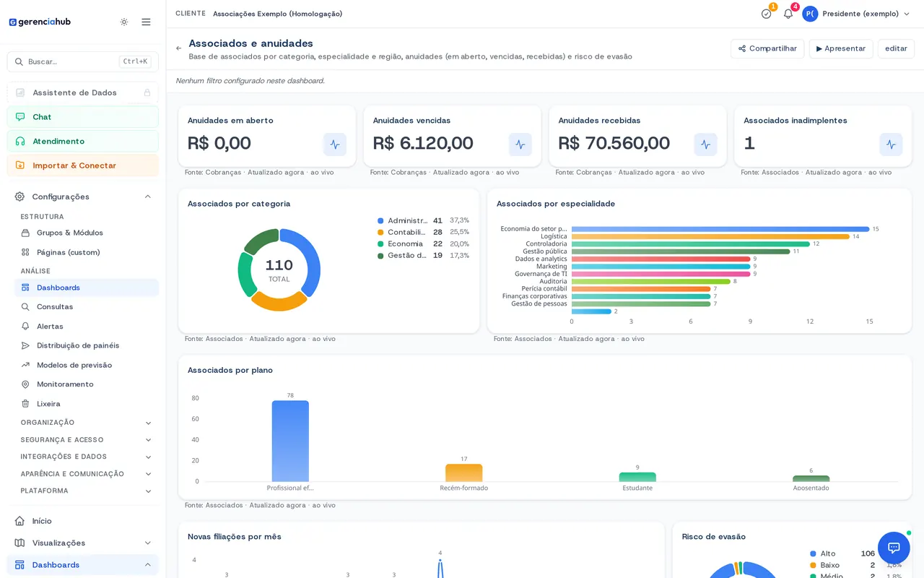The height and width of the screenshot is (578, 924).
Task: Open Distribuição de painéis
Action: [87, 345]
